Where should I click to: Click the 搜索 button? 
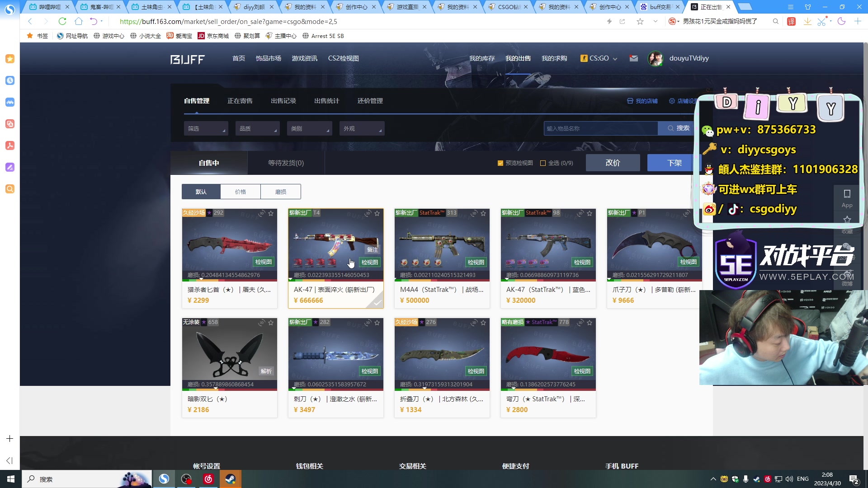(x=678, y=128)
